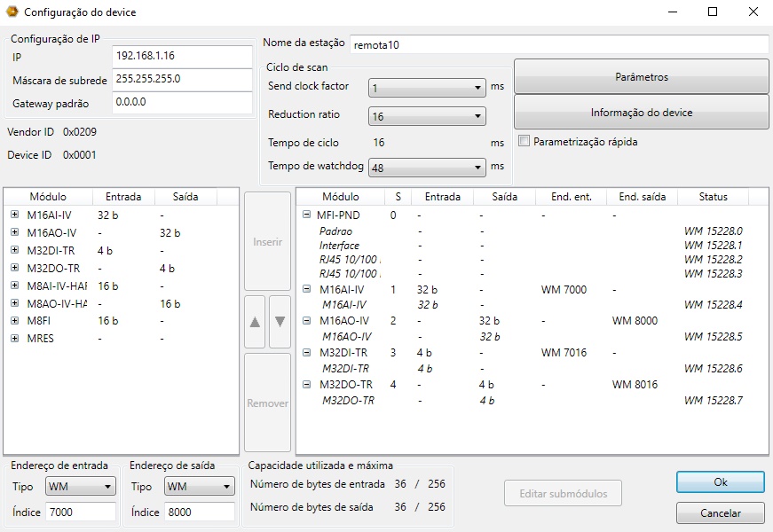Open the Send clock factor dropdown
Image resolution: width=773 pixels, height=532 pixels.
point(478,88)
